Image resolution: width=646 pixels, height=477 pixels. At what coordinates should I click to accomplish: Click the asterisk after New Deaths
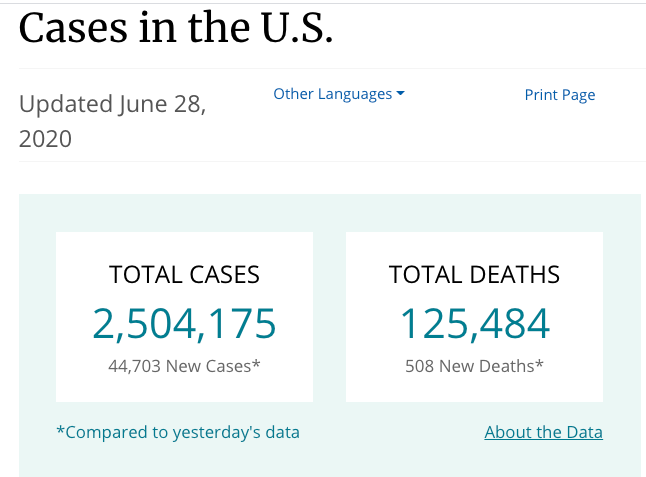[x=540, y=363]
